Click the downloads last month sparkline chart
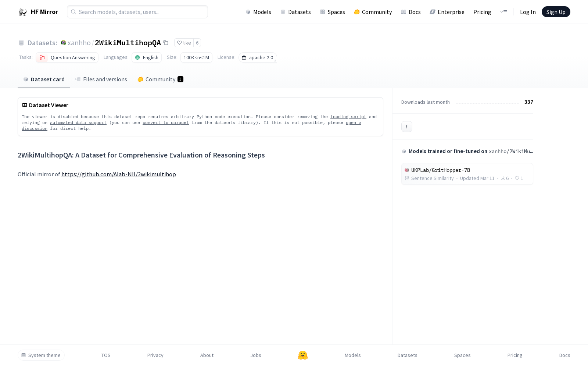Image resolution: width=588 pixels, height=368 pixels. tap(487, 102)
